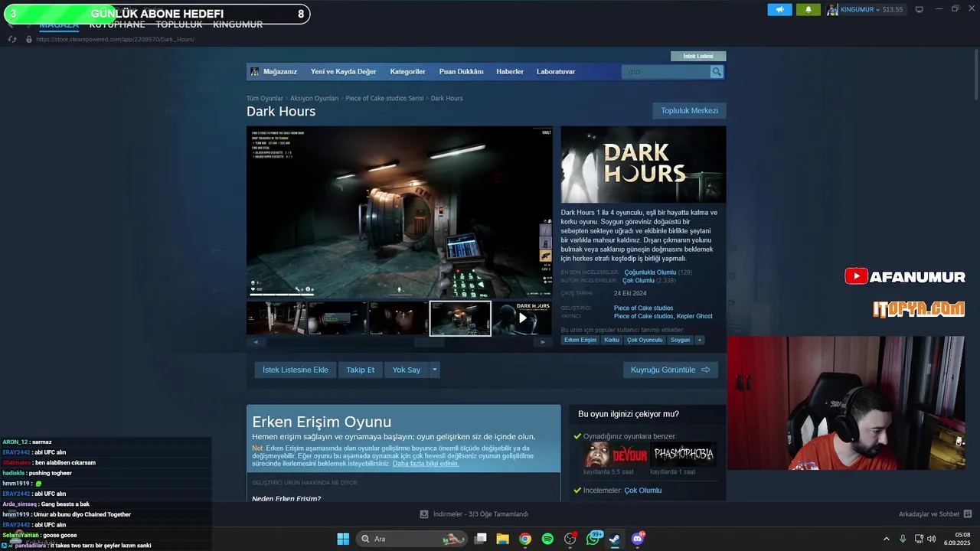Open the Piece of Cake studios Serisi breadcrumb

pos(384,98)
